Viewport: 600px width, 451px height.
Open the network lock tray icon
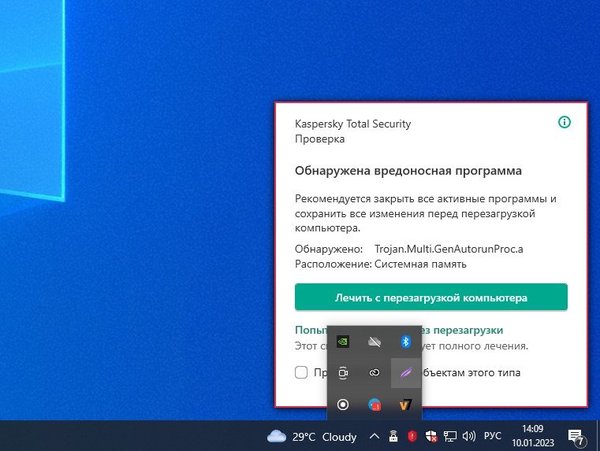pyautogui.click(x=393, y=436)
